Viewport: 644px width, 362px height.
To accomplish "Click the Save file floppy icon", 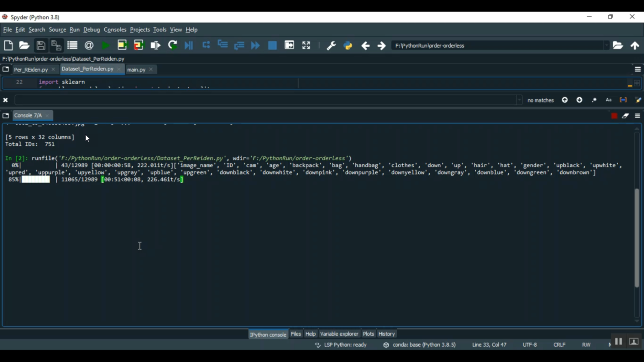I will (41, 45).
